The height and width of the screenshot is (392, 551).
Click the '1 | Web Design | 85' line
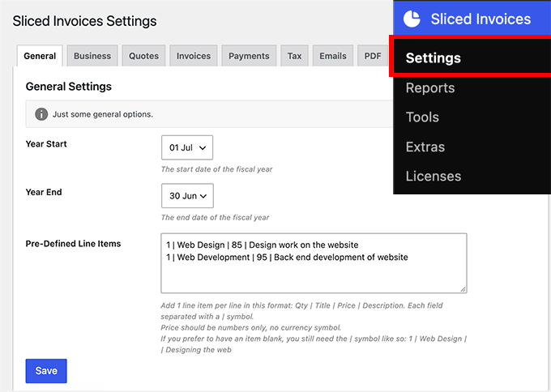tap(263, 245)
